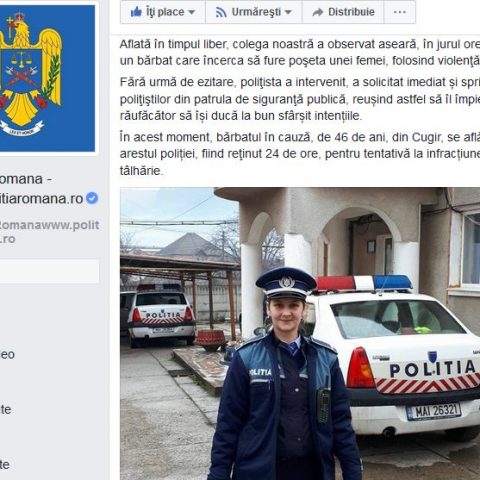Click the thumbs-up icon on Îți place
480x480 pixels.
[136, 12]
